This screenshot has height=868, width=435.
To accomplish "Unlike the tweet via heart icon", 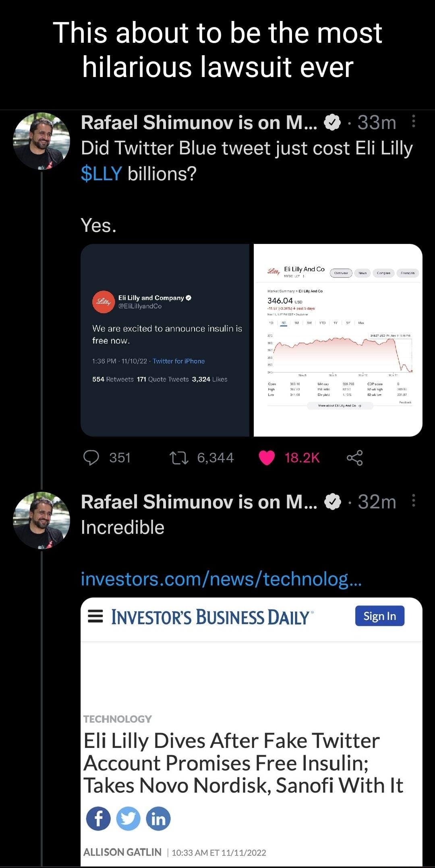I will tap(267, 458).
